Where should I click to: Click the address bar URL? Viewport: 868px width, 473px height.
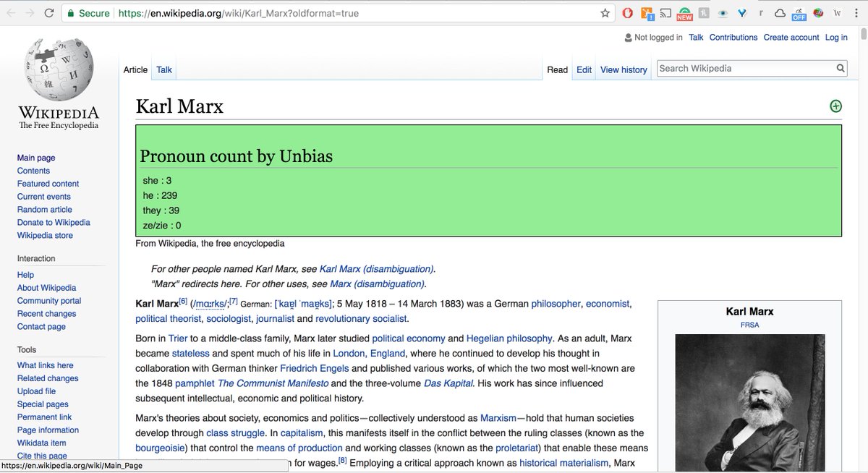point(238,13)
